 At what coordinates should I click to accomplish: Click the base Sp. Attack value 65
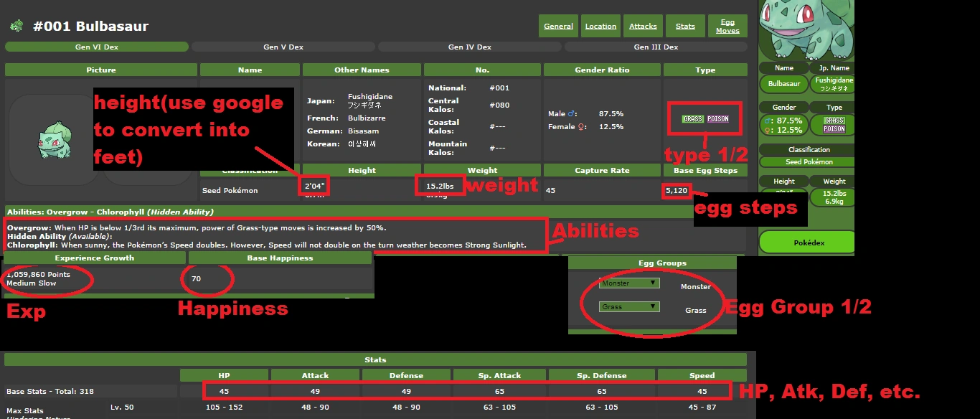click(x=499, y=391)
